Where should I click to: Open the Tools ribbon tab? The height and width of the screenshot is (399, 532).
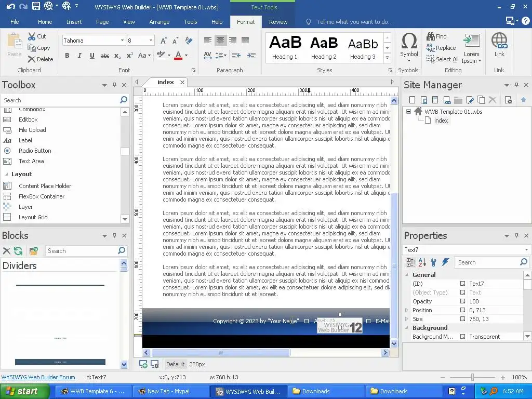[x=190, y=22]
